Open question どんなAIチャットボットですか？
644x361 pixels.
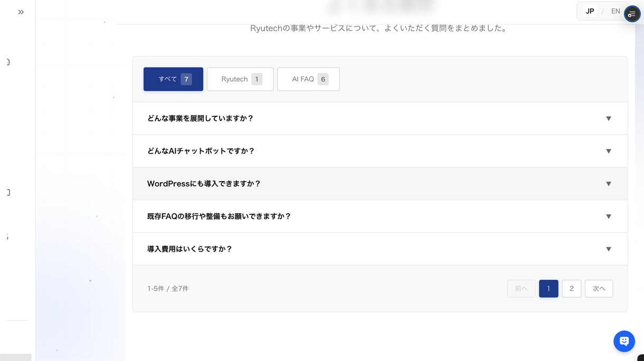(x=380, y=151)
